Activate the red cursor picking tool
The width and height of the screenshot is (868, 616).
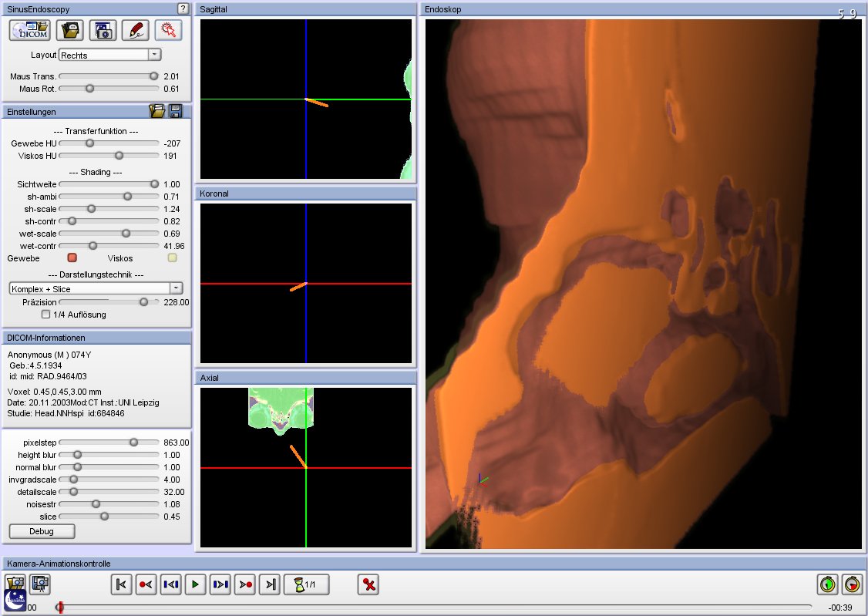point(168,30)
